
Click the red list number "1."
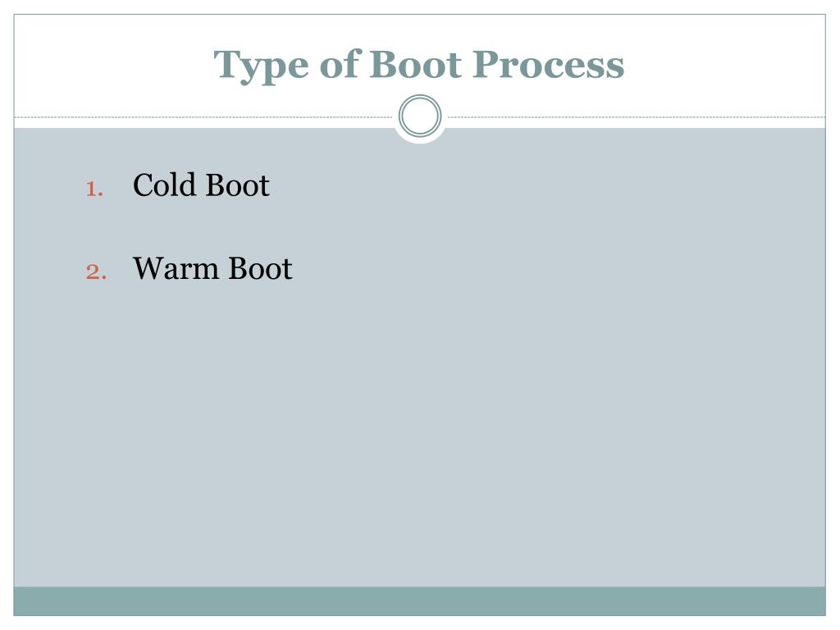click(95, 189)
